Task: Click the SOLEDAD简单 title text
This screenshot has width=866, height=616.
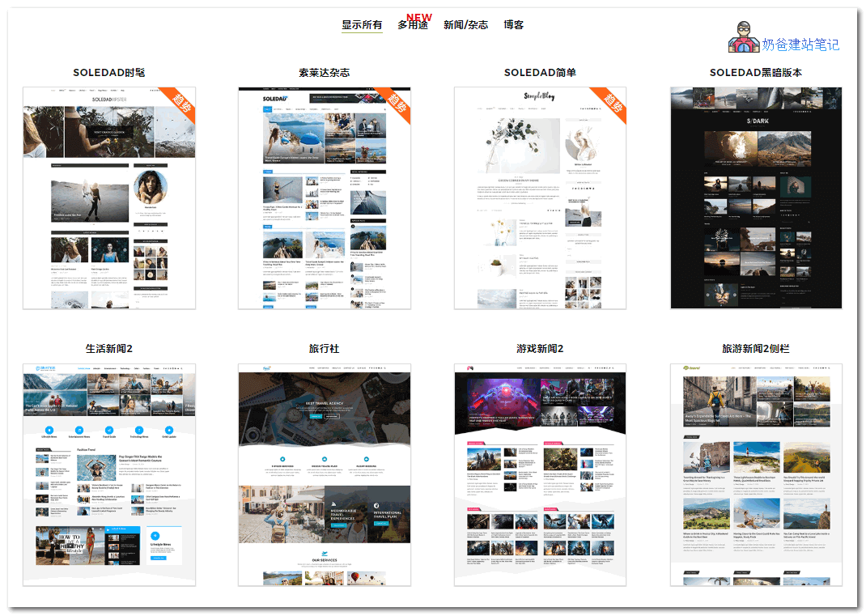Action: pyautogui.click(x=540, y=73)
